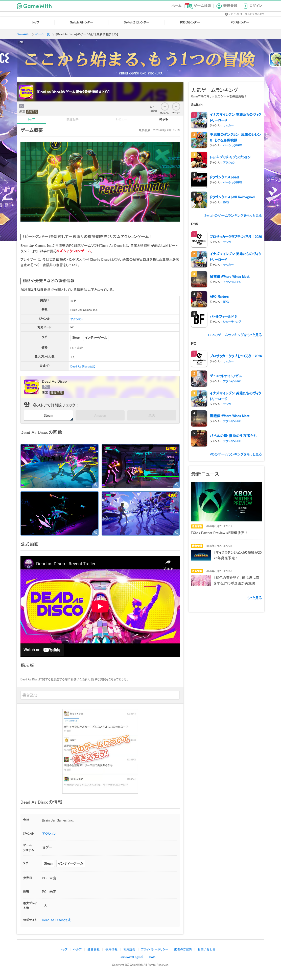Open ドラゴンクエストVII Reimagined thumbnail icon
The height and width of the screenshot is (980, 281).
click(x=199, y=200)
